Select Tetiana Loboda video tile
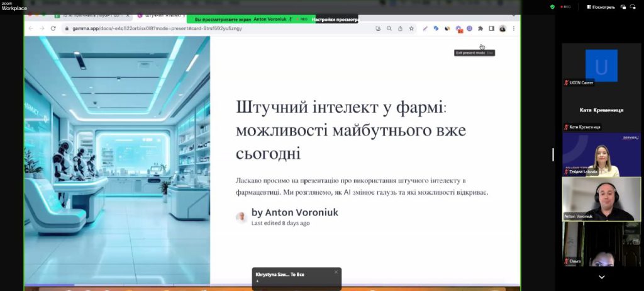This screenshot has height=291, width=644. point(601,155)
